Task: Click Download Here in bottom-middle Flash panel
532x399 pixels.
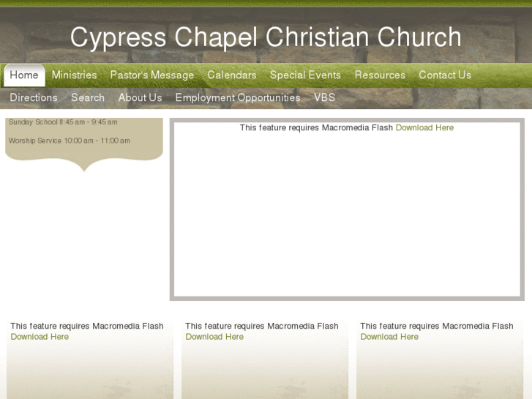Action: (x=214, y=337)
